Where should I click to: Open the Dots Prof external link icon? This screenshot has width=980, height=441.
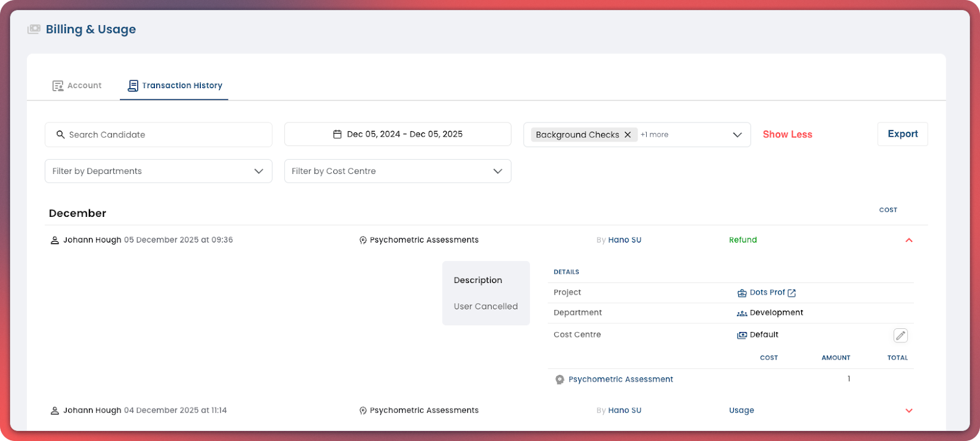click(791, 293)
